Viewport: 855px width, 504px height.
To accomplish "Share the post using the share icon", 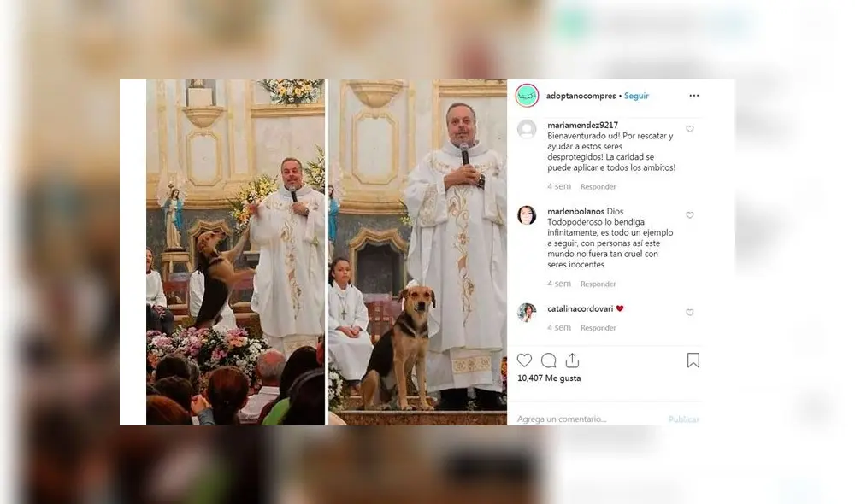I will tap(572, 360).
